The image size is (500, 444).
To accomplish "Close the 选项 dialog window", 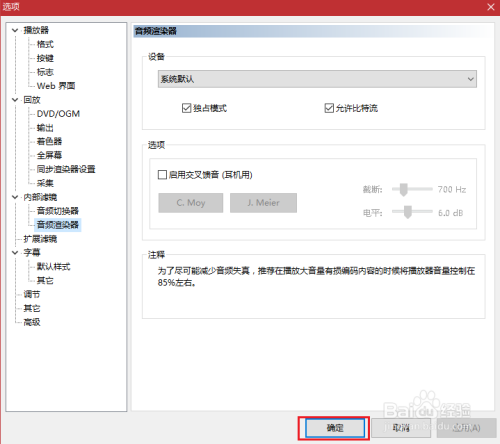I will (491, 7).
